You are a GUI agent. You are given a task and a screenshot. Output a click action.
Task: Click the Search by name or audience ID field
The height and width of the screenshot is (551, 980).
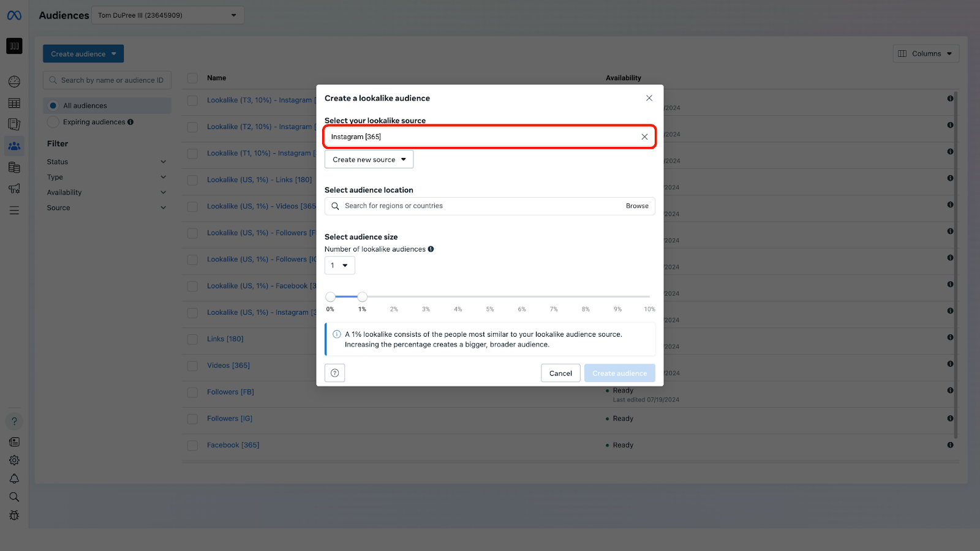[x=107, y=80]
